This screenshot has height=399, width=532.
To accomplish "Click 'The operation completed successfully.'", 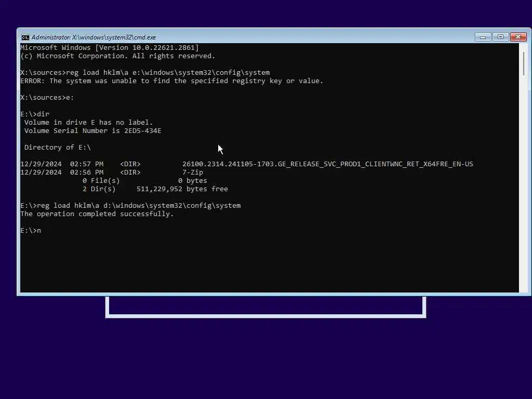I will coord(97,214).
